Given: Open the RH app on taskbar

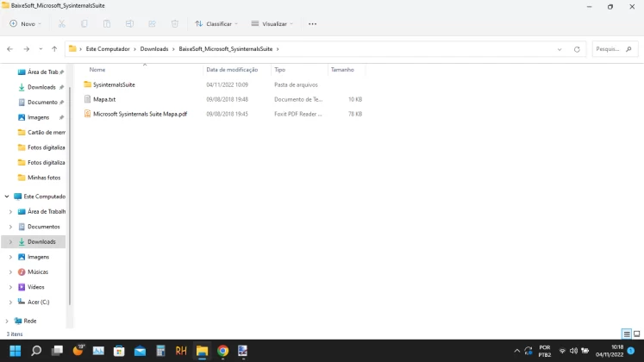Looking at the screenshot, I should coord(181,351).
